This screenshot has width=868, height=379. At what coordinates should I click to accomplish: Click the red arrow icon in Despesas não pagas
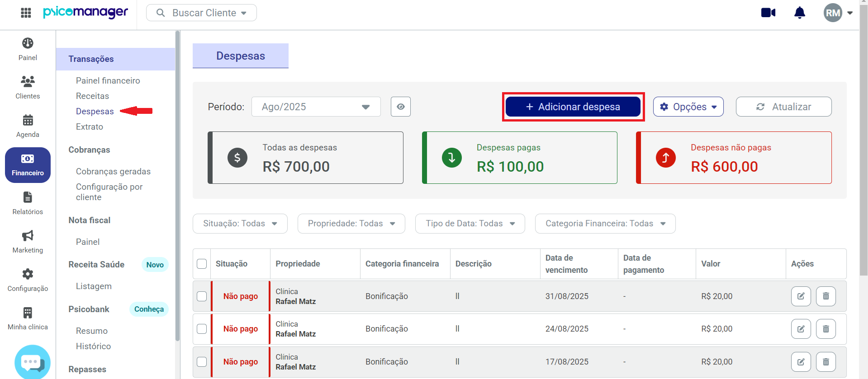coord(665,158)
